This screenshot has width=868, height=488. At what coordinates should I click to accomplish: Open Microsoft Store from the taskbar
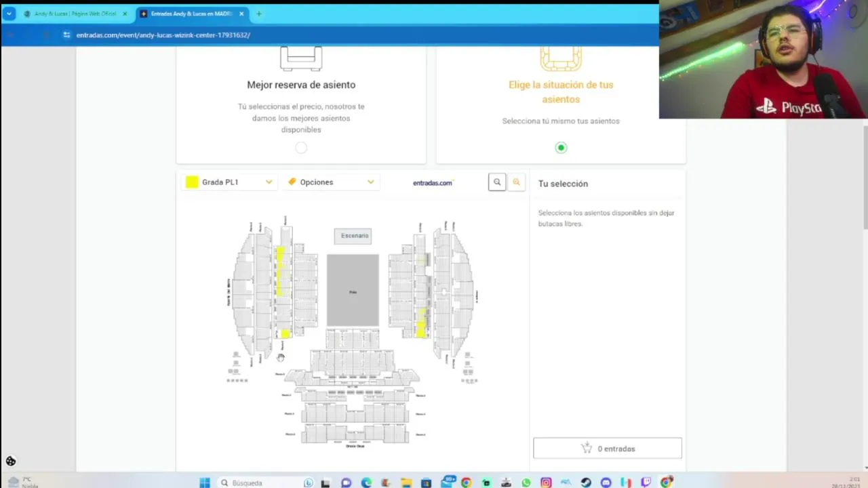pyautogui.click(x=426, y=483)
